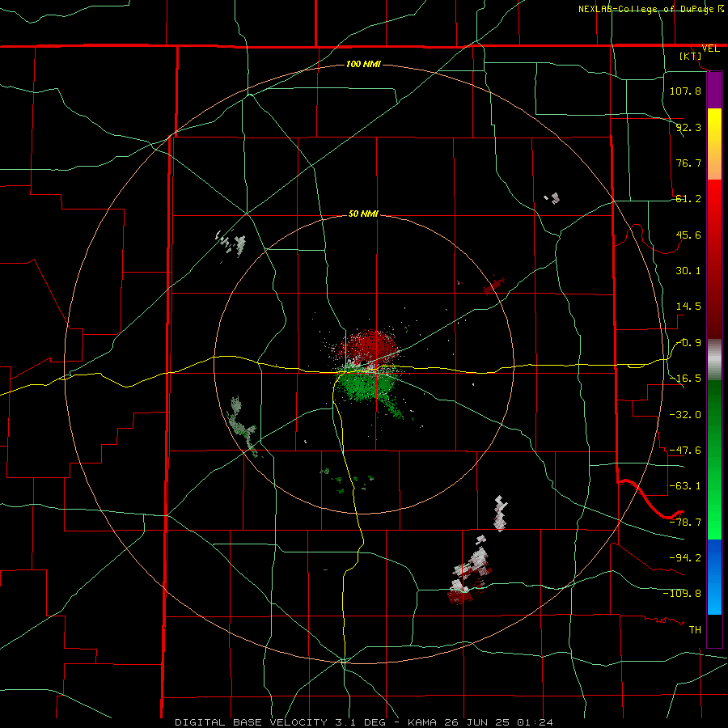Pick the blue segment of the color bar
Screen dimensions: 728x728
click(714, 577)
